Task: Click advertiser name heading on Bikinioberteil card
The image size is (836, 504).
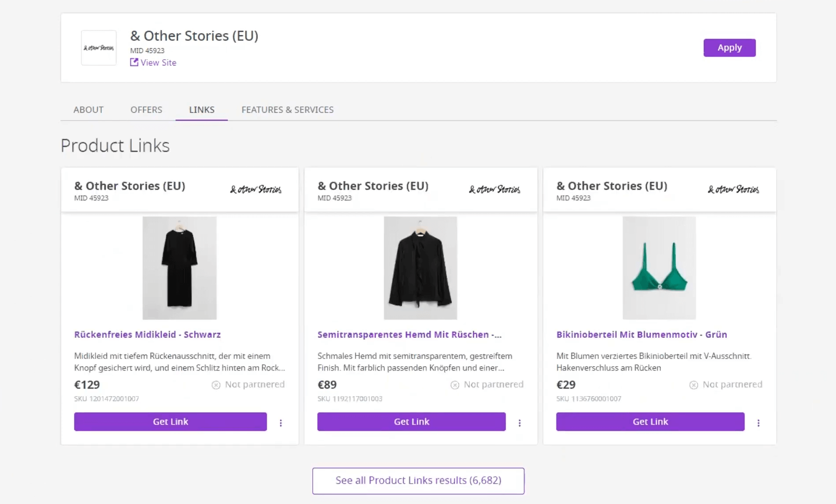Action: pos(612,186)
